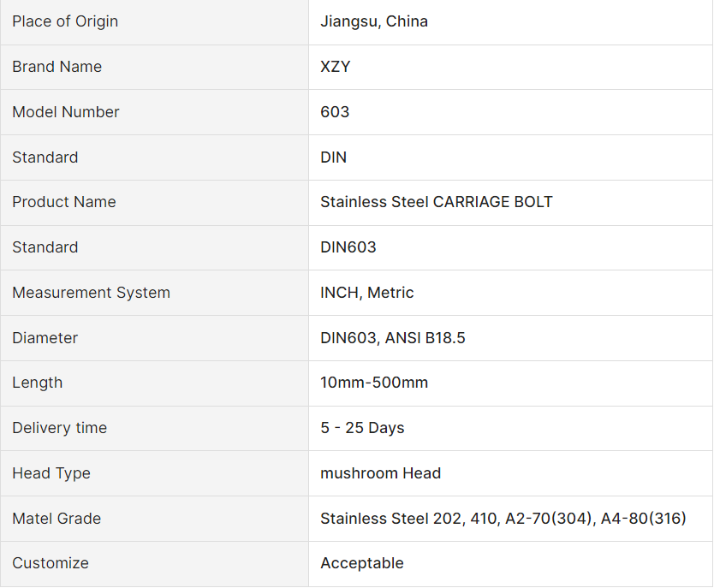Select "Stainless Steel CARRIAGE BOLT" text

[x=437, y=202]
